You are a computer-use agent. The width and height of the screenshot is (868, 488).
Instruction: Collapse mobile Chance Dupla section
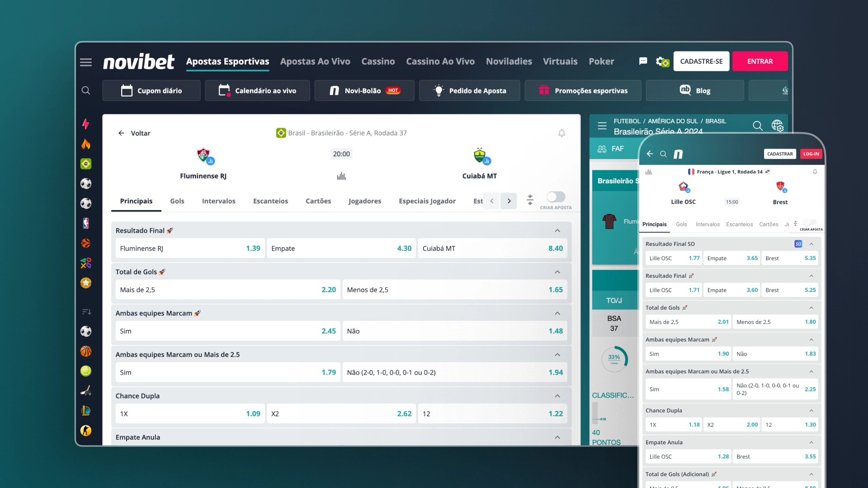point(811,411)
